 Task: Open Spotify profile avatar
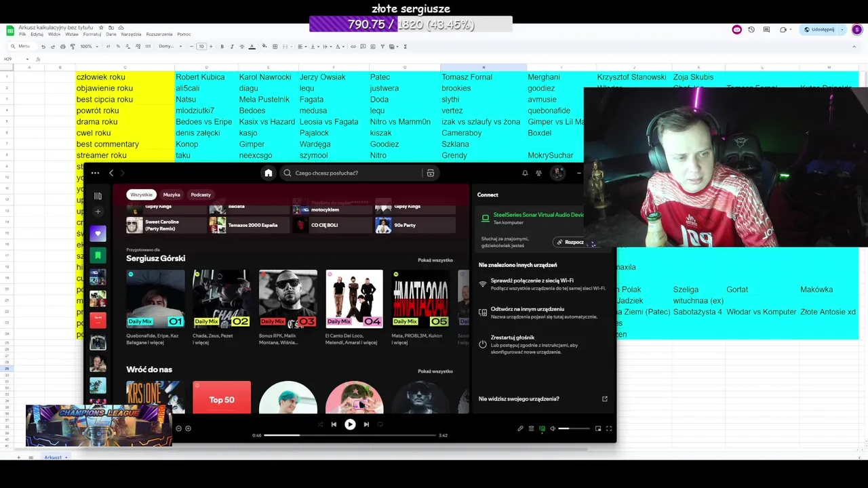click(x=557, y=173)
